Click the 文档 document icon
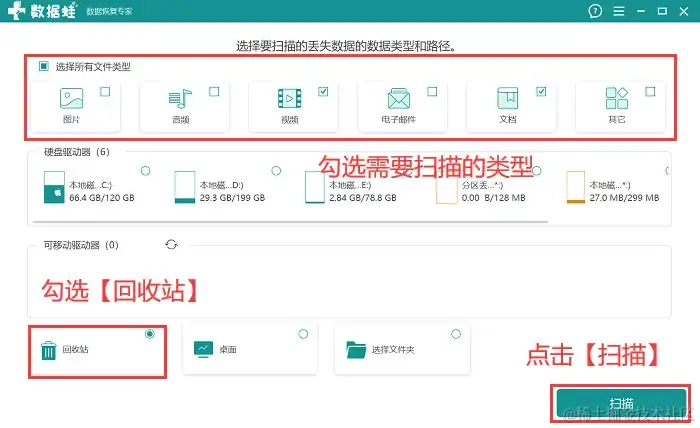 pyautogui.click(x=508, y=98)
